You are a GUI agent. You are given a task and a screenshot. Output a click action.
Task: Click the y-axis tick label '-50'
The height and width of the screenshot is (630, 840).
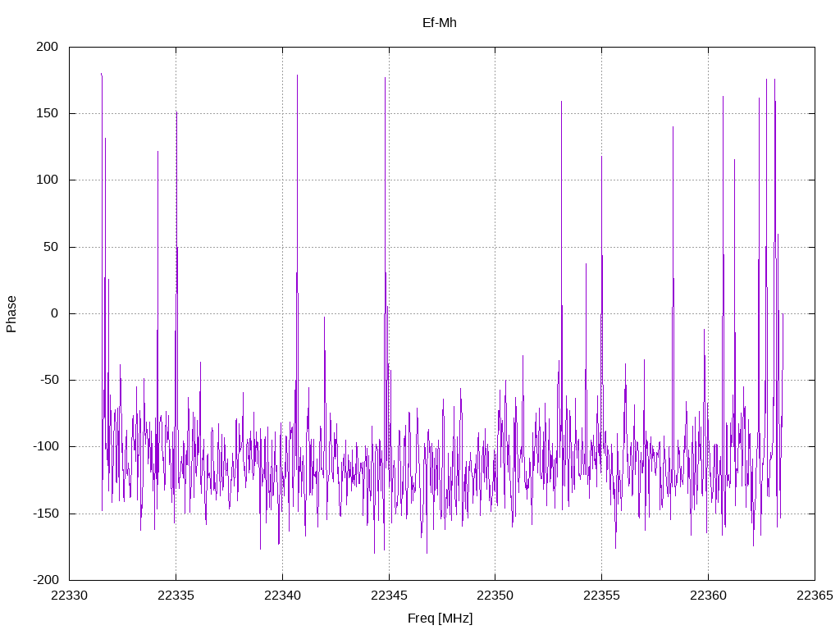[x=48, y=380]
